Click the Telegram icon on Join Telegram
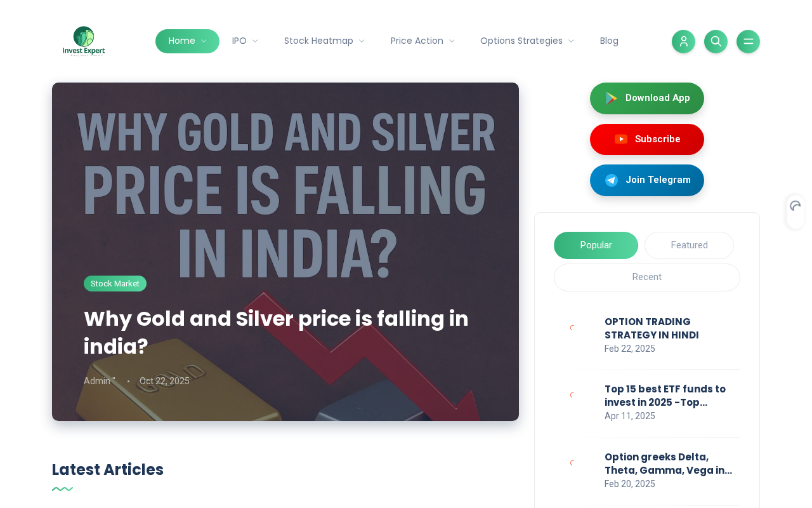 coord(612,180)
